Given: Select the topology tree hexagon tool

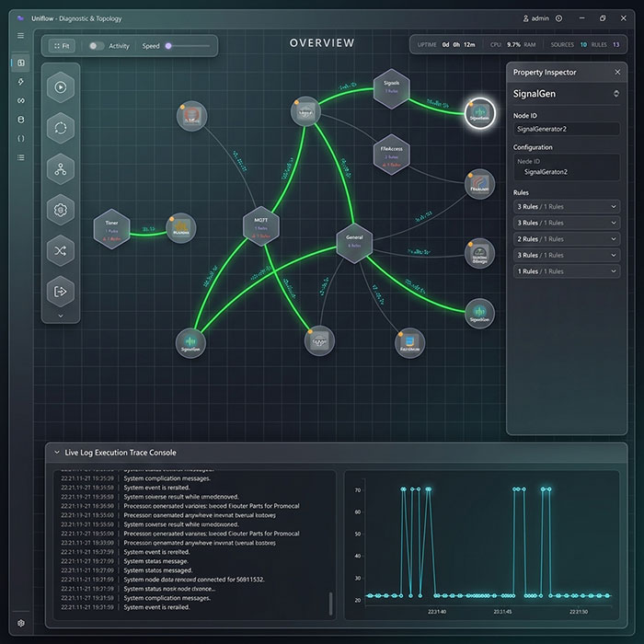Looking at the screenshot, I should 61,168.
